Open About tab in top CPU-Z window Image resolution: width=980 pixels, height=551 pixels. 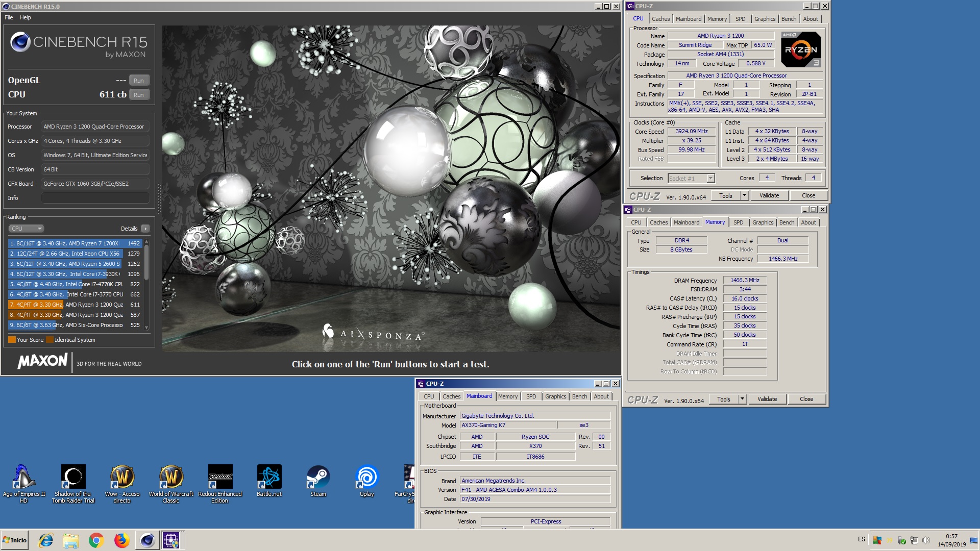click(x=811, y=19)
